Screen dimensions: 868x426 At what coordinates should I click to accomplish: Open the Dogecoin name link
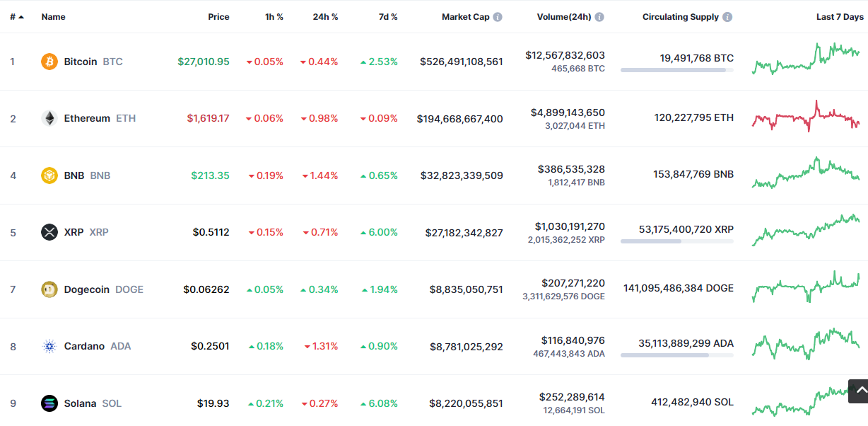click(86, 289)
